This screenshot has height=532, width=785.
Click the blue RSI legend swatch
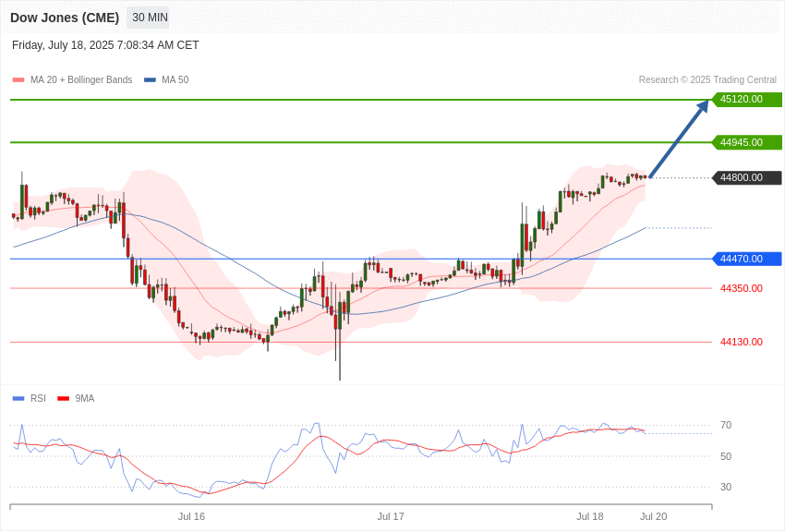pos(18,398)
